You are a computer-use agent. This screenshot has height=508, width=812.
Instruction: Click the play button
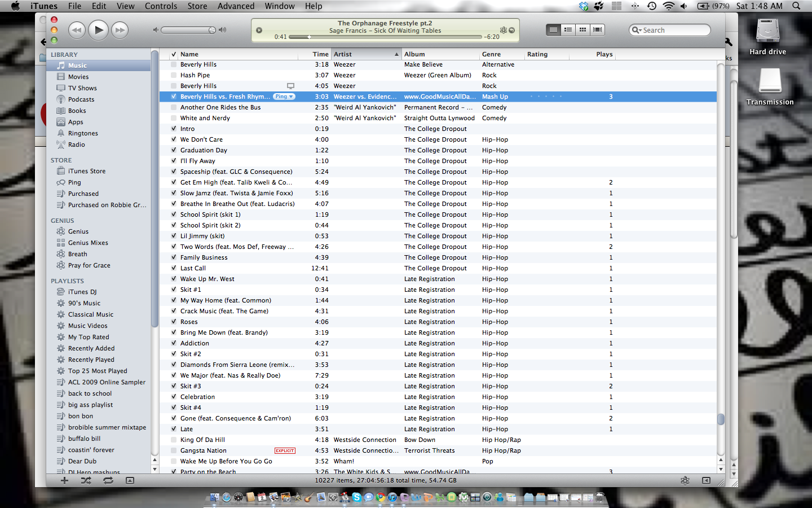[x=99, y=30]
